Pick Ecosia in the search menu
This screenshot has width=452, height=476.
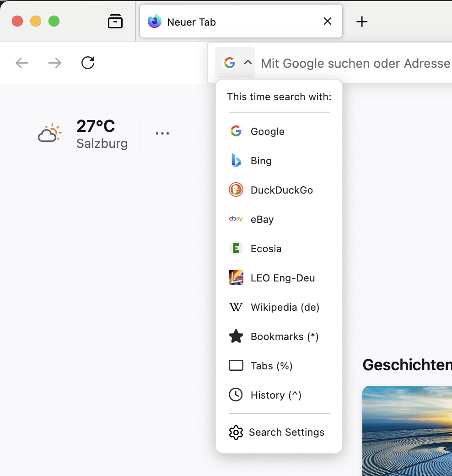(x=266, y=249)
